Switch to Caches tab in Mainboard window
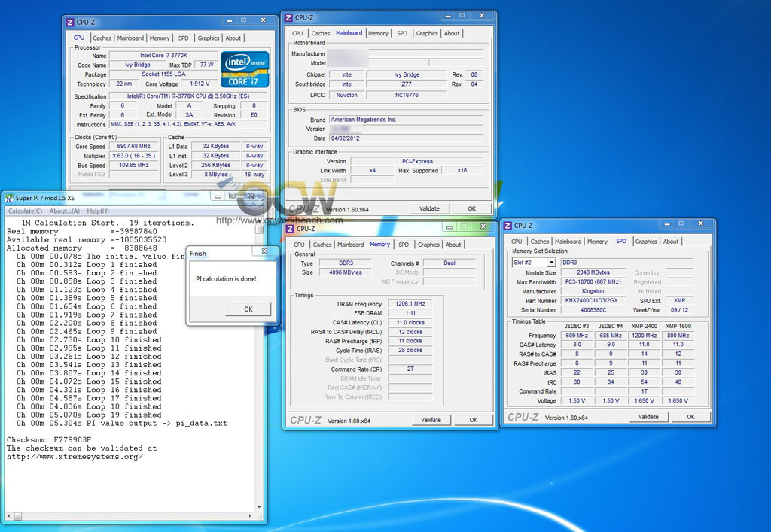The width and height of the screenshot is (771, 532). point(321,33)
